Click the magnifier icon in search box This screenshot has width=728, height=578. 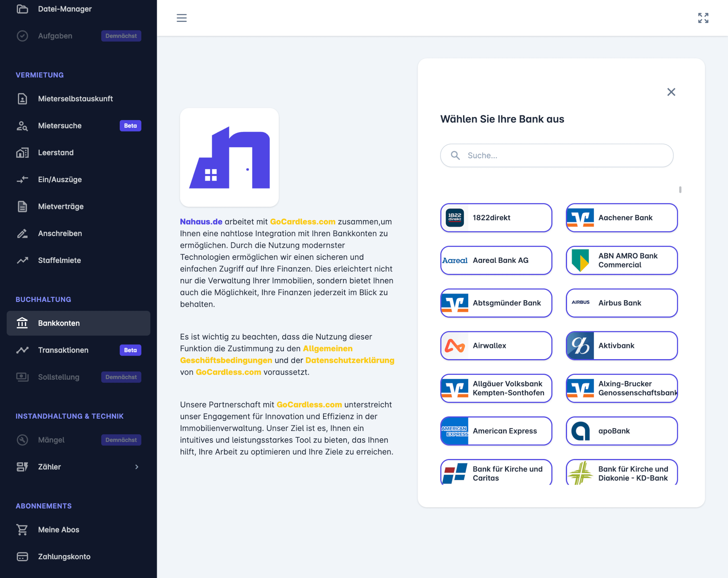pos(455,155)
